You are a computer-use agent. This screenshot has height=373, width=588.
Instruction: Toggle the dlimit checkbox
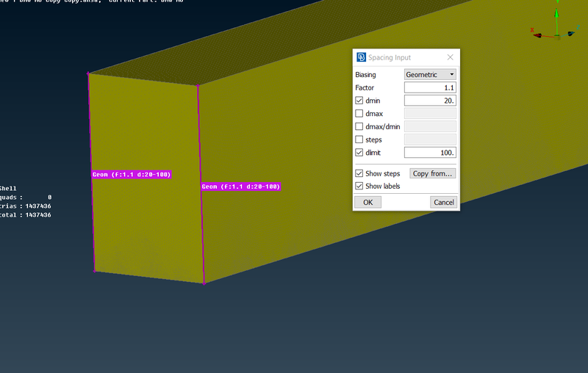click(359, 153)
